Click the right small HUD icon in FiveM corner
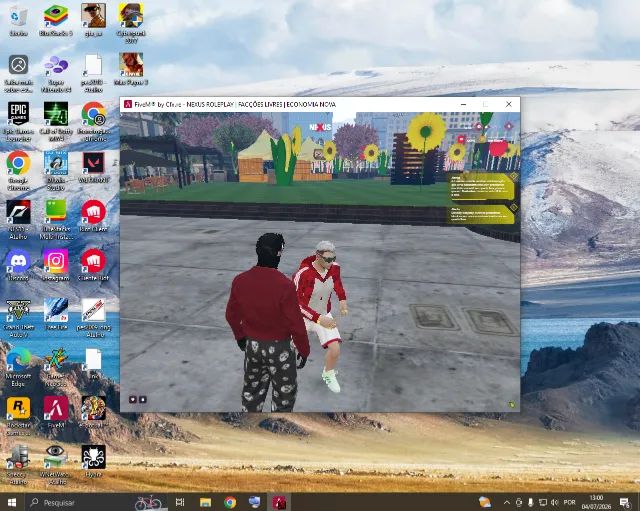The height and width of the screenshot is (511, 640). pos(142,399)
